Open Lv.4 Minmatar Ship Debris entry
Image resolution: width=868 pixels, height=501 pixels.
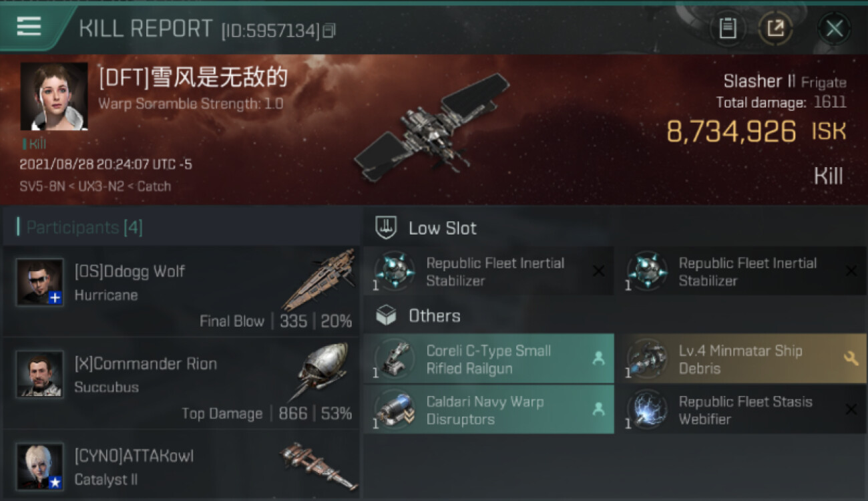(741, 359)
